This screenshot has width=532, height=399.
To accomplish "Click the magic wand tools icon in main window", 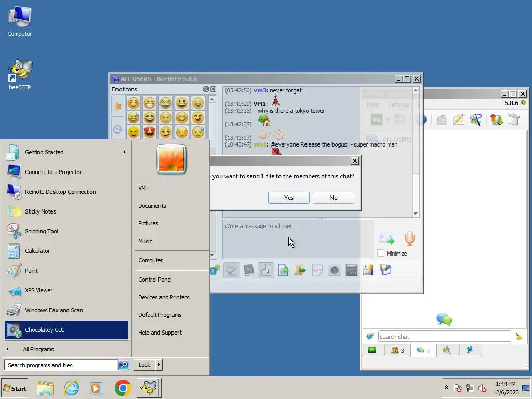I will [x=476, y=119].
